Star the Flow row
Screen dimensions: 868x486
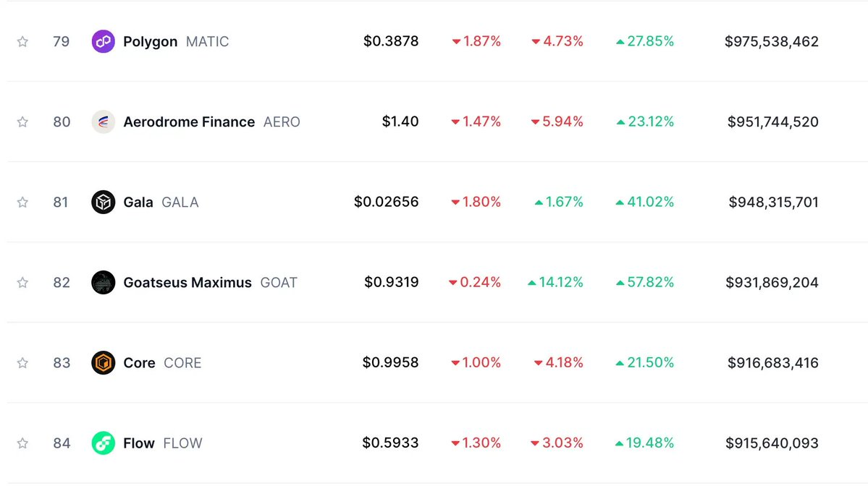(22, 443)
